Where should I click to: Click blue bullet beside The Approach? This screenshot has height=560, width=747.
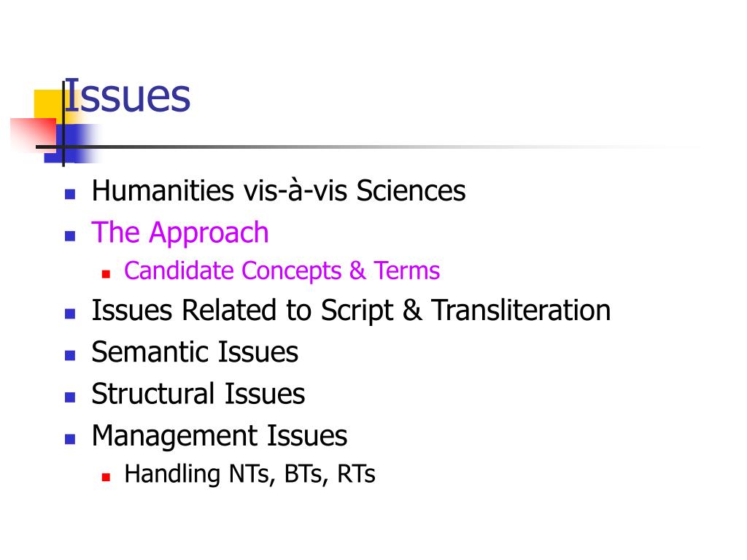pyautogui.click(x=70, y=236)
